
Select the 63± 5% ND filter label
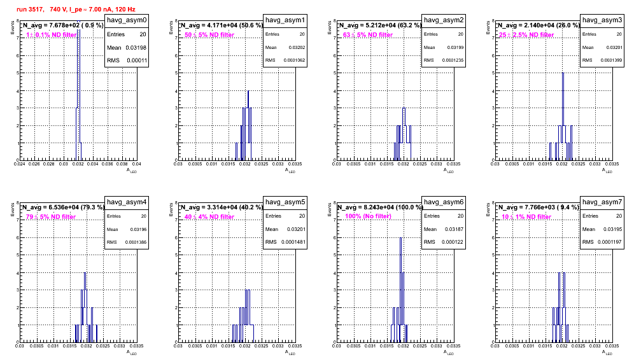(368, 35)
